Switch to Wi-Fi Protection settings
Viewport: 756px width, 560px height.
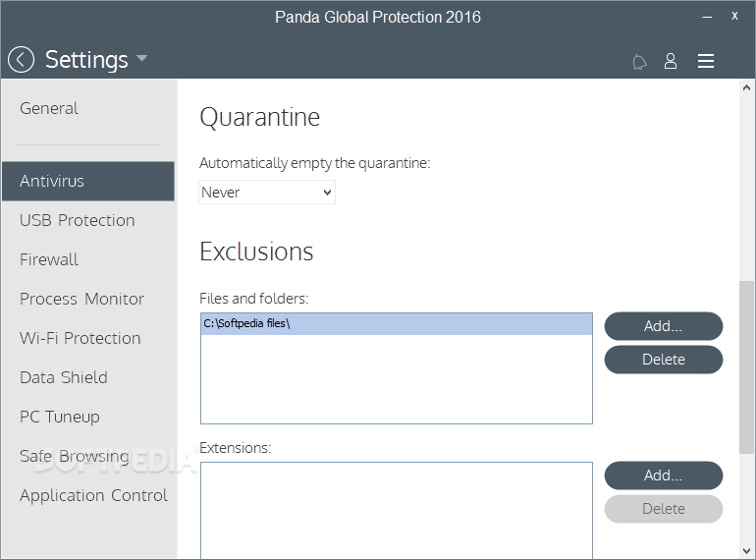(81, 338)
